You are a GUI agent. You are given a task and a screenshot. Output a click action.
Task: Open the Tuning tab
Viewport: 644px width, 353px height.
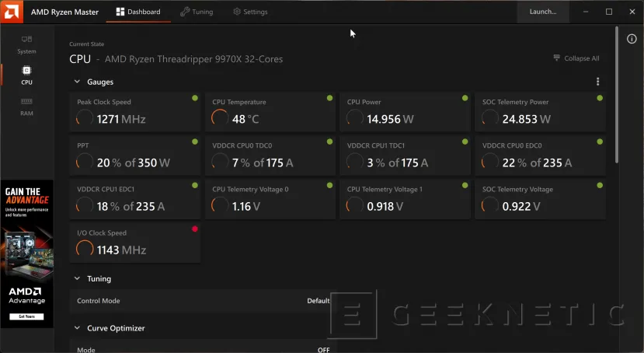click(197, 12)
